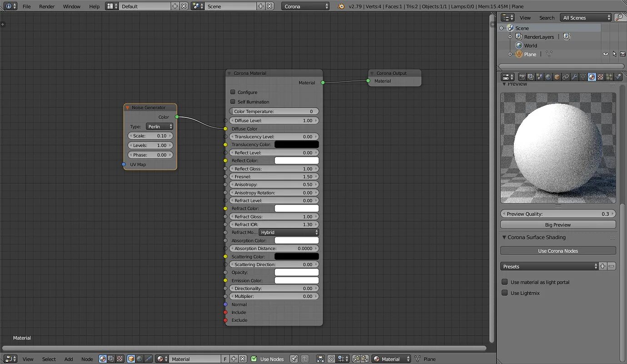Open the Texture properties tab
Viewport: 627px width, 364px height.
click(601, 77)
